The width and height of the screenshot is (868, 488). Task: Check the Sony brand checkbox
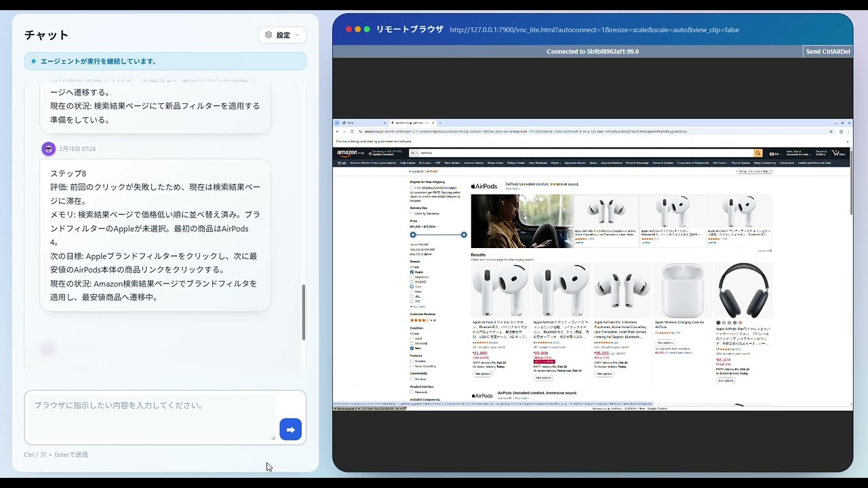[412, 287]
